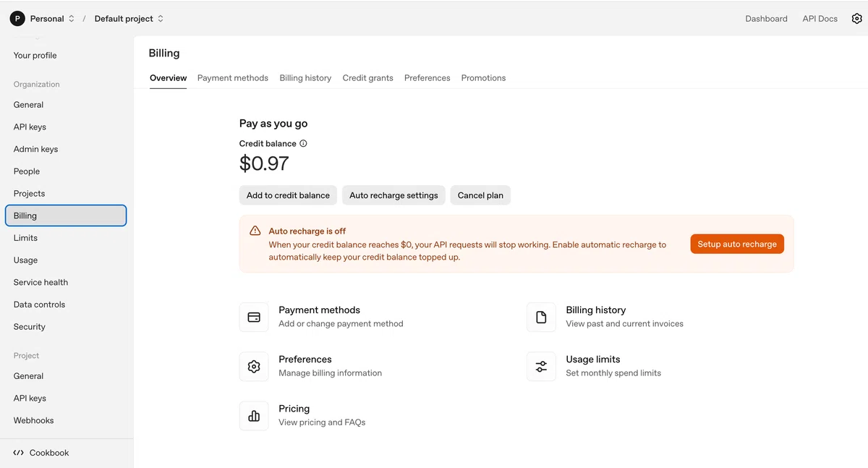This screenshot has width=868, height=468.
Task: Click the Credit balance info icon
Action: click(x=303, y=143)
